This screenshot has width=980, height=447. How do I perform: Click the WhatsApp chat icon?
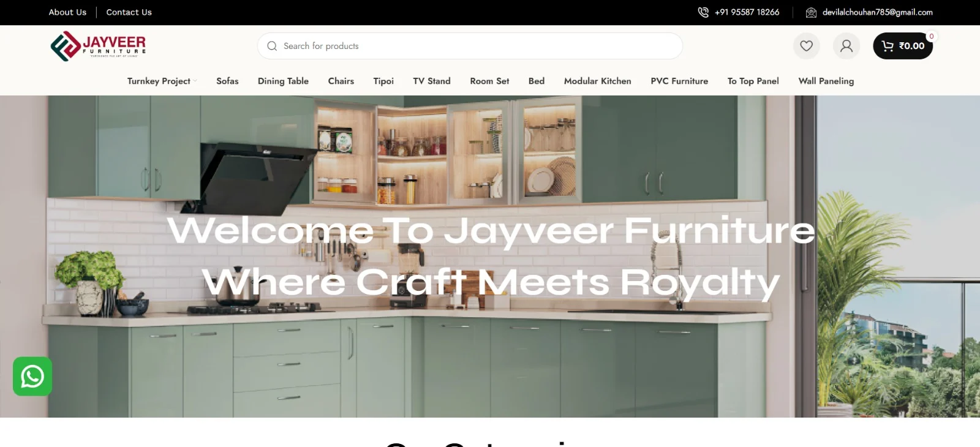pos(32,377)
